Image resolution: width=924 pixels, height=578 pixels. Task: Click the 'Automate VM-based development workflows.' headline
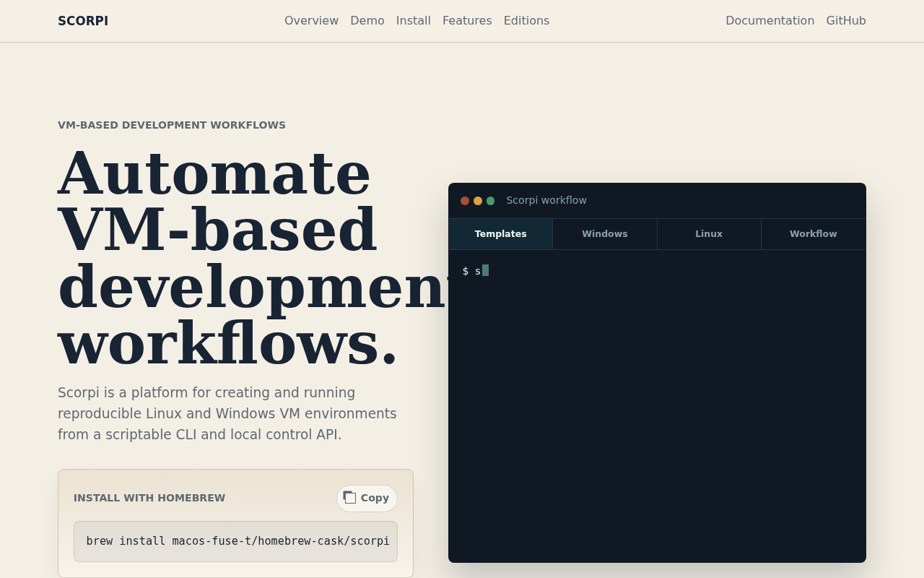coord(253,258)
